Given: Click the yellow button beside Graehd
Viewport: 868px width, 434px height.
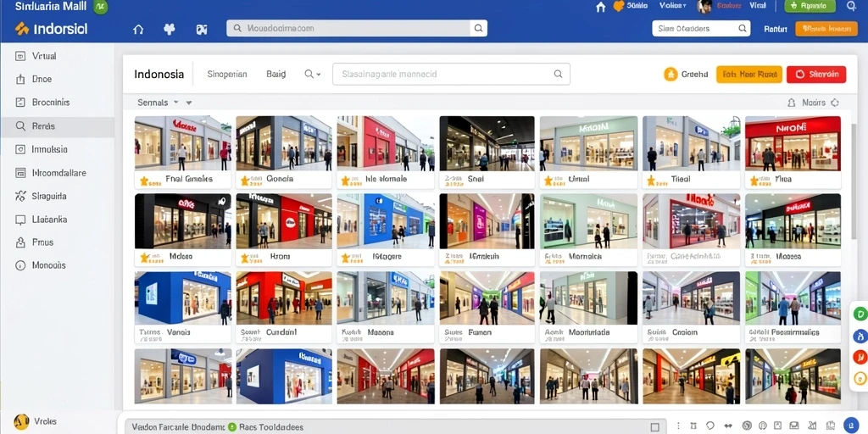Looking at the screenshot, I should tap(749, 75).
